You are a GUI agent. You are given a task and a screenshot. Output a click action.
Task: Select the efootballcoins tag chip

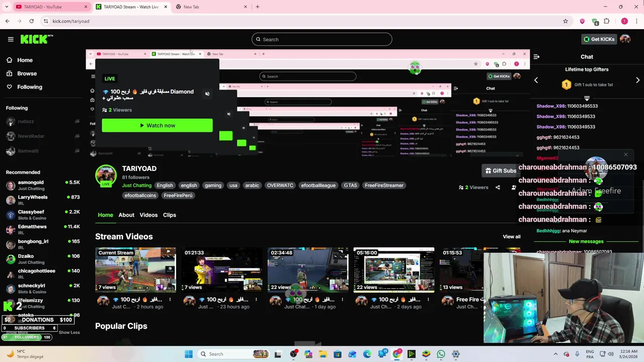pos(140,196)
